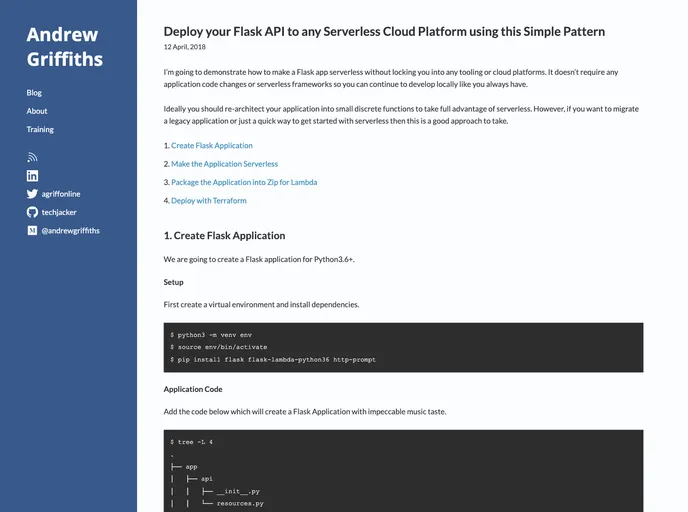Click the 'python3 -m venv env' line
Screen dimensions: 688x512
coord(211,335)
